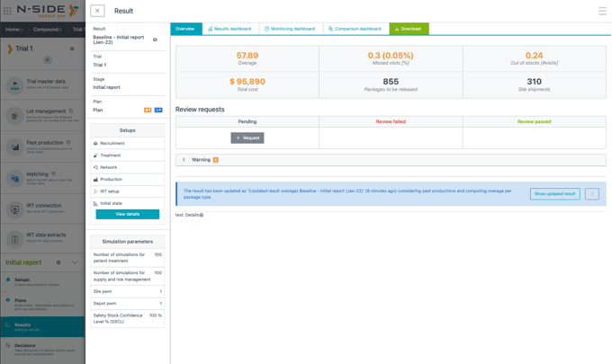Image resolution: width=612 pixels, height=364 pixels.
Task: Click the green Download button
Action: coord(409,29)
